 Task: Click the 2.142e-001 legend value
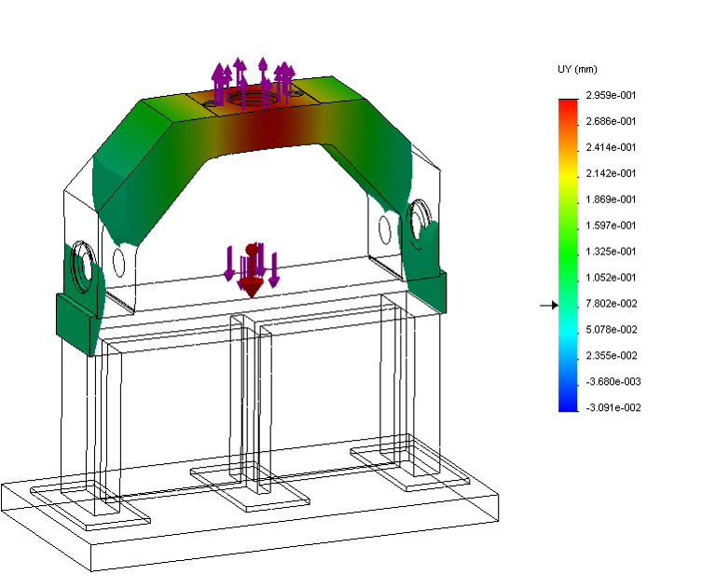coord(611,173)
